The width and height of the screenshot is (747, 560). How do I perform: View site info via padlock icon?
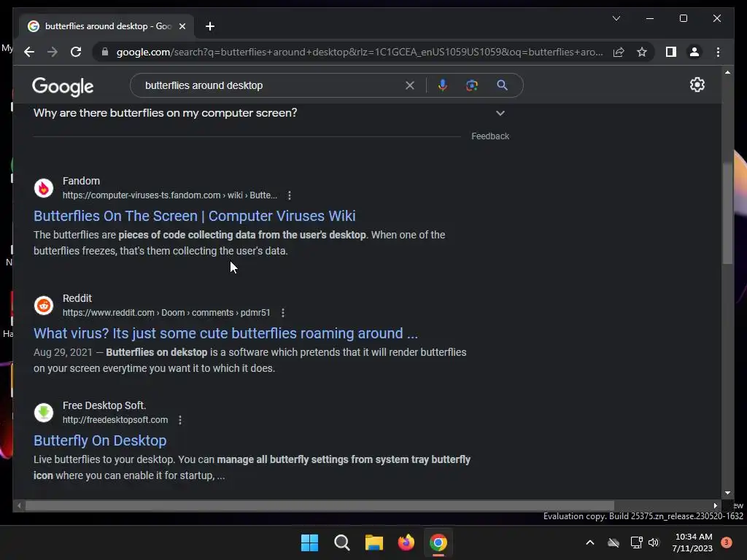click(105, 52)
